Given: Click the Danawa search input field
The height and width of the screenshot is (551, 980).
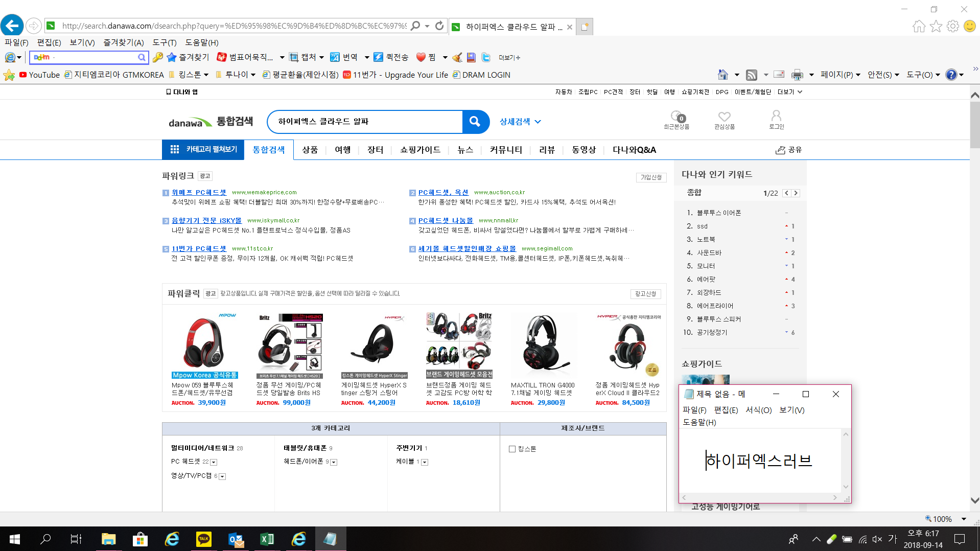Looking at the screenshot, I should pyautogui.click(x=365, y=122).
